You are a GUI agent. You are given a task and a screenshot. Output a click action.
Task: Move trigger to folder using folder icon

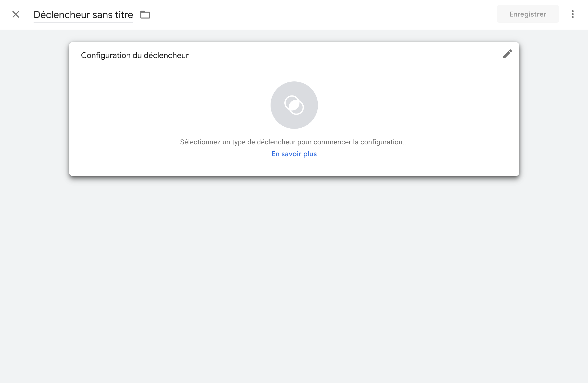point(145,15)
